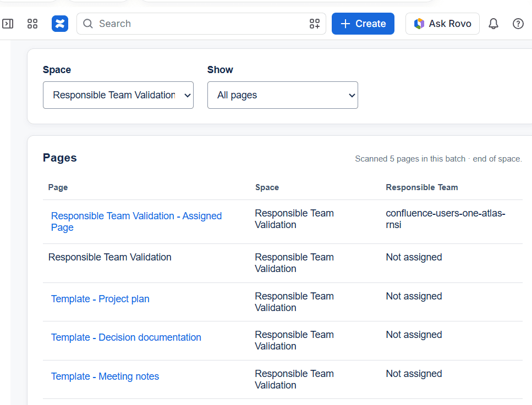Go to Confluence home logo
Image resolution: width=532 pixels, height=405 pixels.
pos(60,24)
